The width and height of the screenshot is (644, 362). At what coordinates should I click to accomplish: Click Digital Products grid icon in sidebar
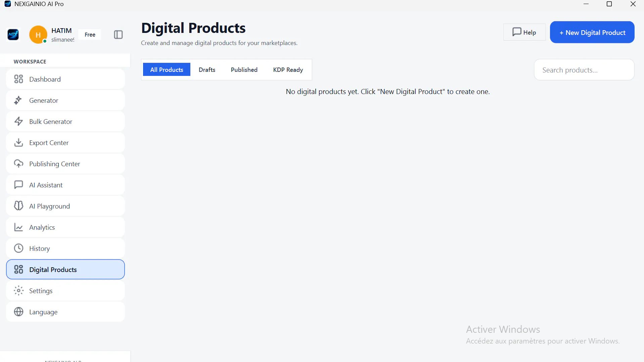tap(18, 270)
